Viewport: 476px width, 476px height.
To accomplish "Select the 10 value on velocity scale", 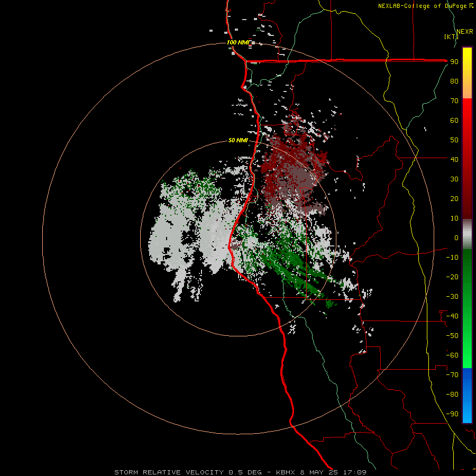I will (454, 218).
